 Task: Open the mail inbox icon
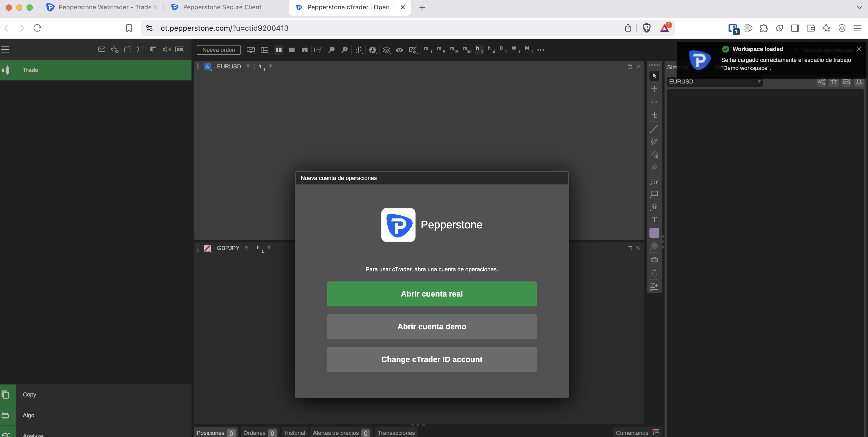(101, 49)
